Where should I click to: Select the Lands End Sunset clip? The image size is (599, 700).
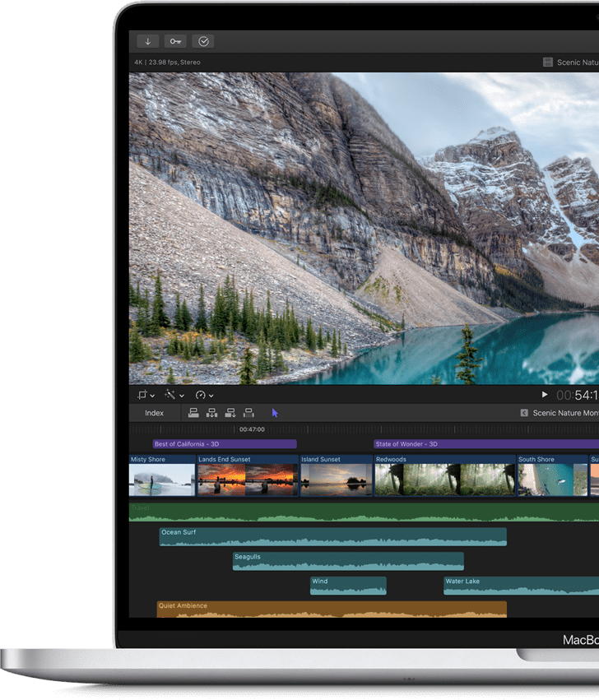tap(247, 477)
